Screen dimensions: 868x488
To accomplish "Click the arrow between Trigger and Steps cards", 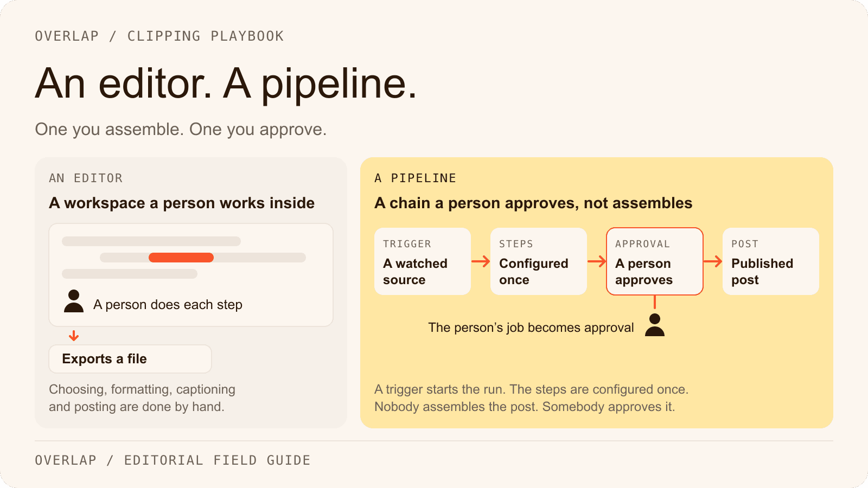I will coord(481,261).
